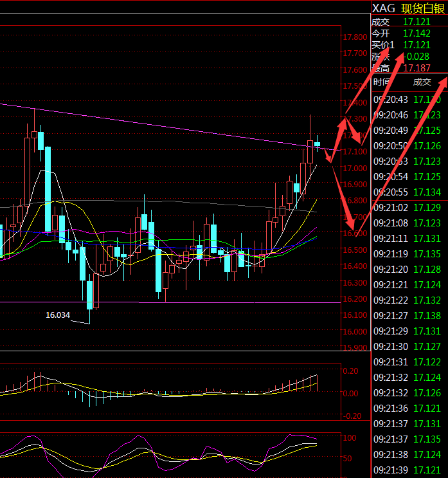This screenshot has height=478, width=448.
Task: Select the 09:21:29 timestamp
Action: 391,331
